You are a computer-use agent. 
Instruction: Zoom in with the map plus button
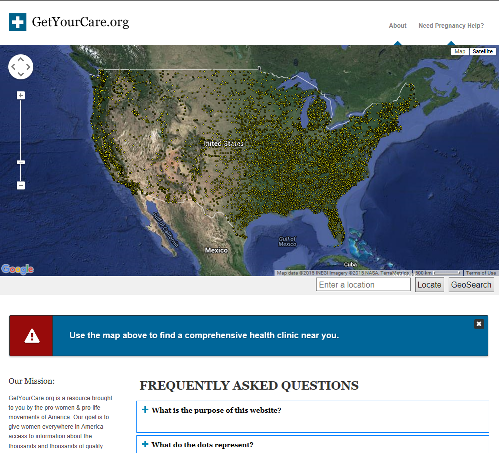tap(21, 95)
